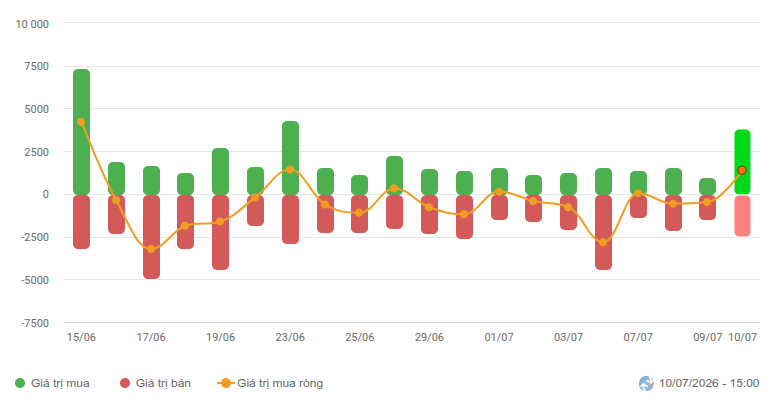Click the light red bar on 10/07
Viewport: 771px width, 399px height.
tap(742, 215)
